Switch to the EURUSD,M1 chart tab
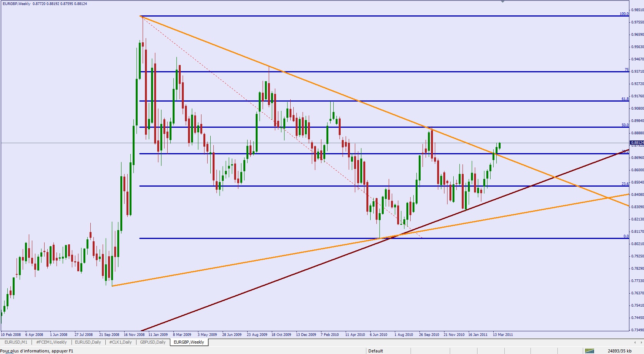This screenshot has width=644, height=354. click(16, 342)
